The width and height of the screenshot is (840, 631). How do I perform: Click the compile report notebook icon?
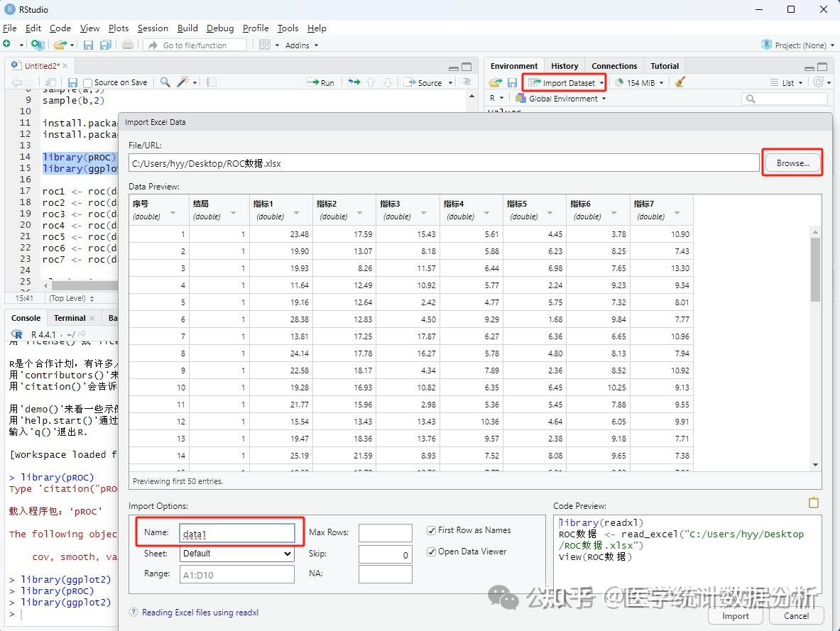click(211, 82)
